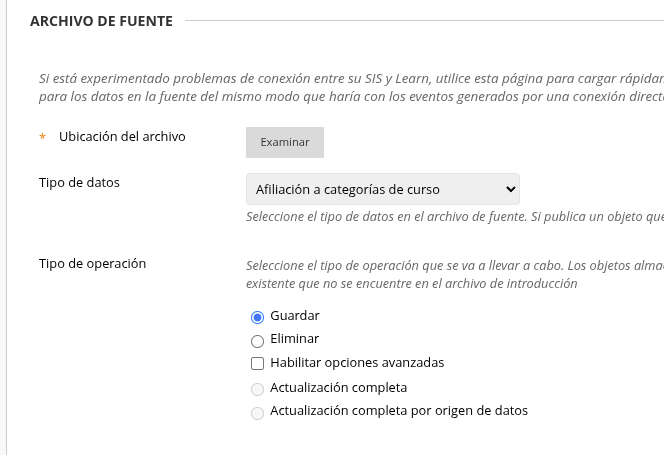664x455 pixels.
Task: Choose the Eliminar radio button
Action: point(257,341)
